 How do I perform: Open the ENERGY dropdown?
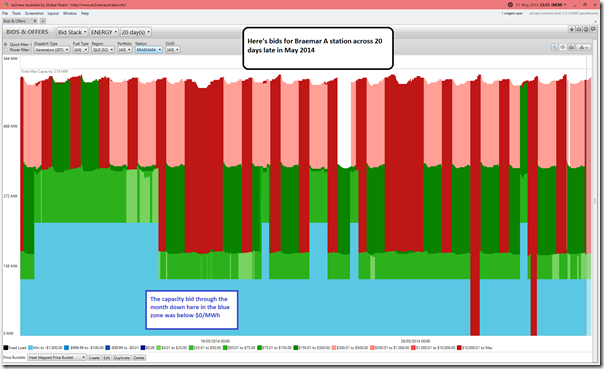[x=104, y=32]
